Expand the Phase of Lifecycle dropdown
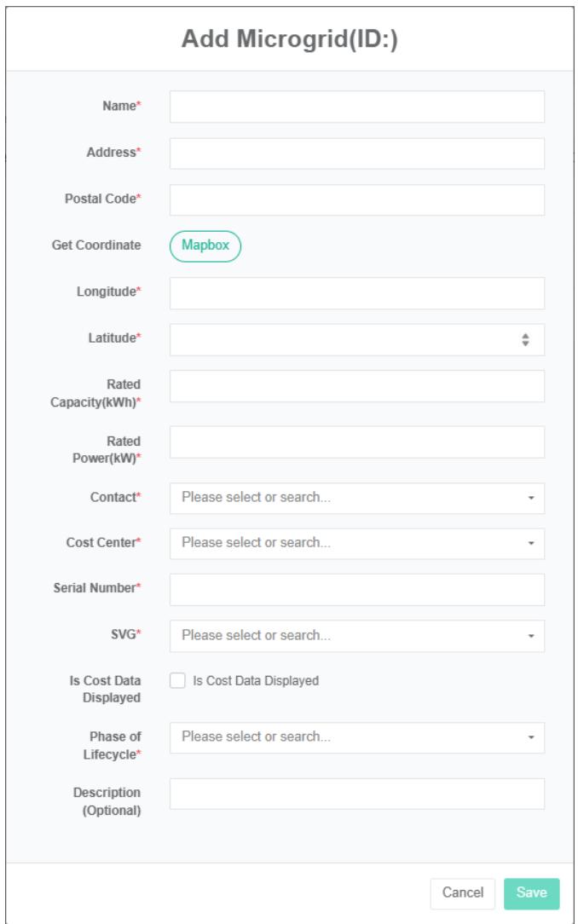Image resolution: width=578 pixels, height=924 pixels. tap(356, 736)
